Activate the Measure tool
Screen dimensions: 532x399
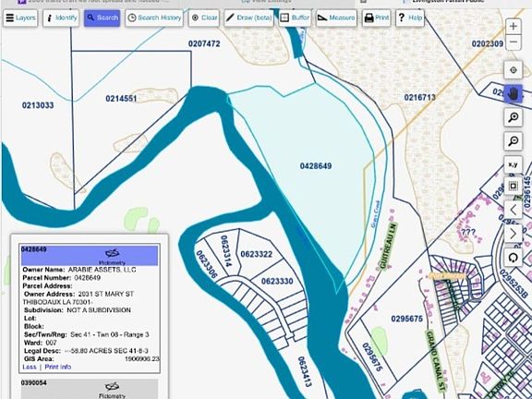point(336,18)
